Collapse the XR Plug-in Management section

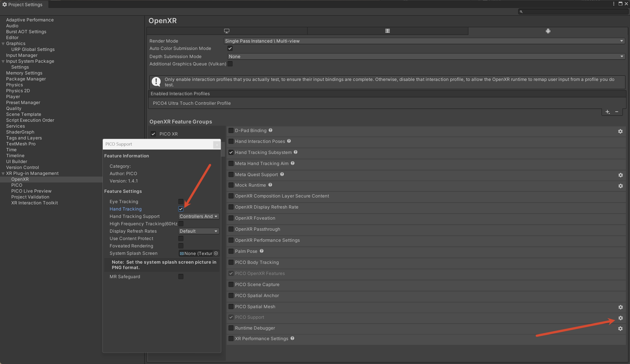click(x=3, y=173)
